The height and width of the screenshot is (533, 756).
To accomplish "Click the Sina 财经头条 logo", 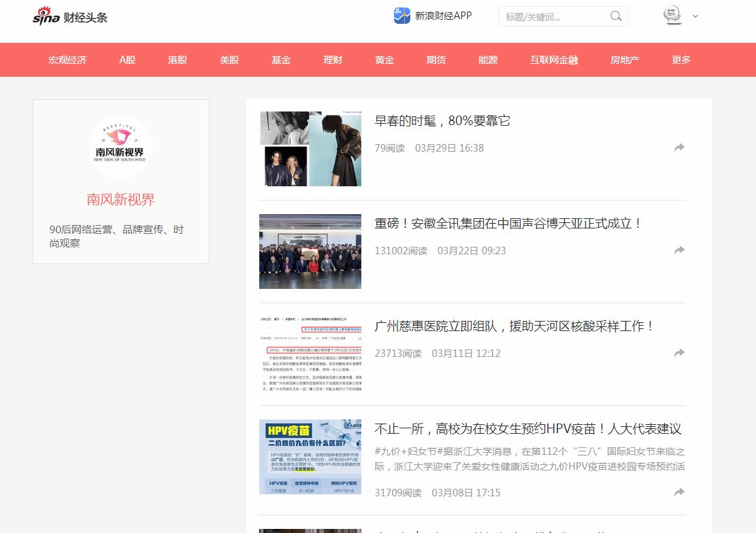I will (70, 16).
